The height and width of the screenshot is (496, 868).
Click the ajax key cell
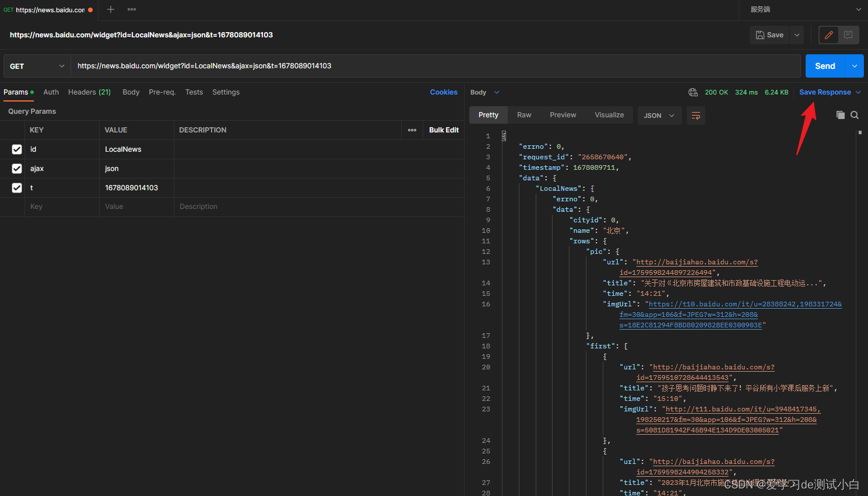62,169
